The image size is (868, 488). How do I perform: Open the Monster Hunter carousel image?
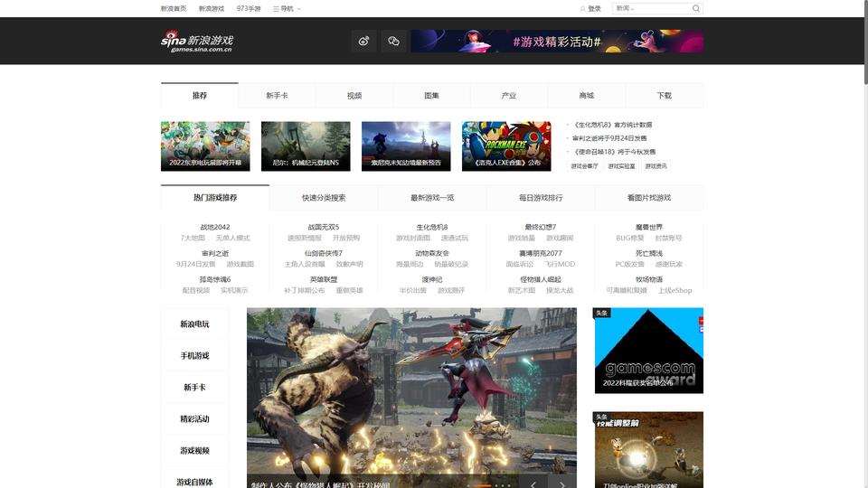411,398
